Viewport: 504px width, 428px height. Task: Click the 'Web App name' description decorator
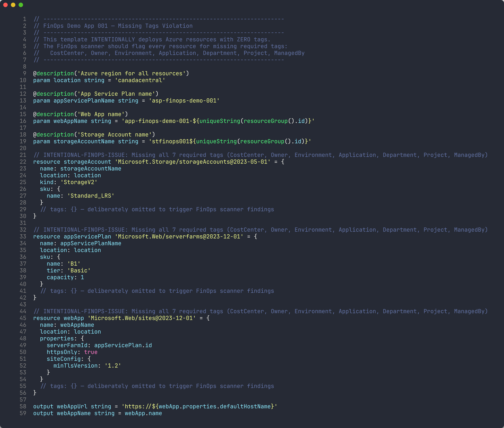point(81,114)
